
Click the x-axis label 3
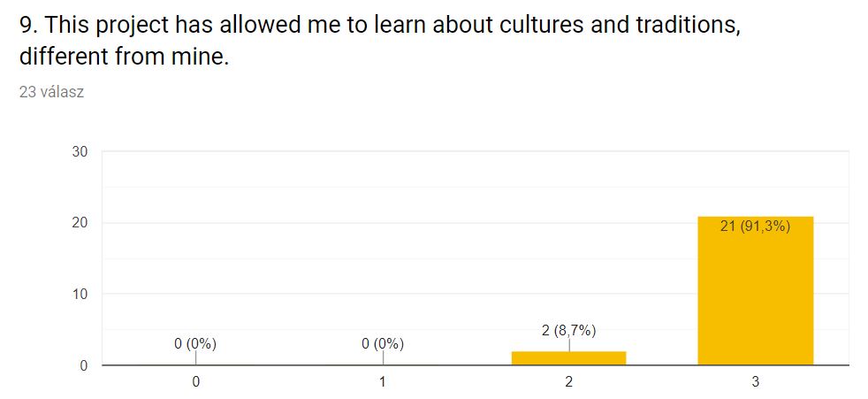755,382
